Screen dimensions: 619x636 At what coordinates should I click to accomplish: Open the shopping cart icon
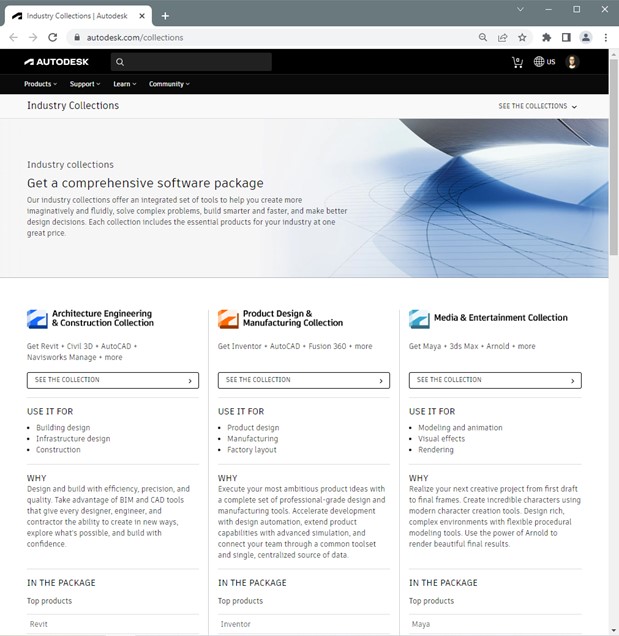(517, 62)
